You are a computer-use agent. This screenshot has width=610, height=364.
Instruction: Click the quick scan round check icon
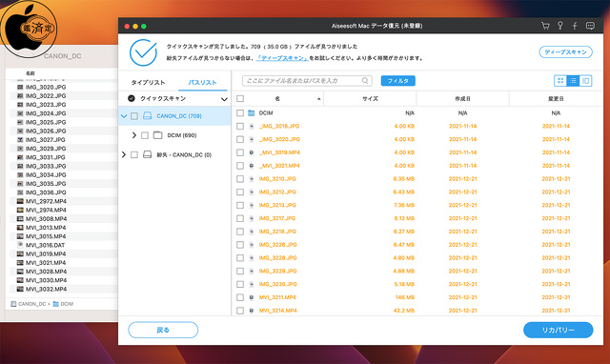coord(132,98)
